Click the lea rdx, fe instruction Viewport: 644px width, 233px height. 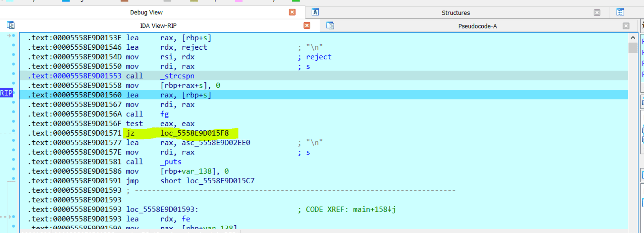pyautogui.click(x=158, y=219)
